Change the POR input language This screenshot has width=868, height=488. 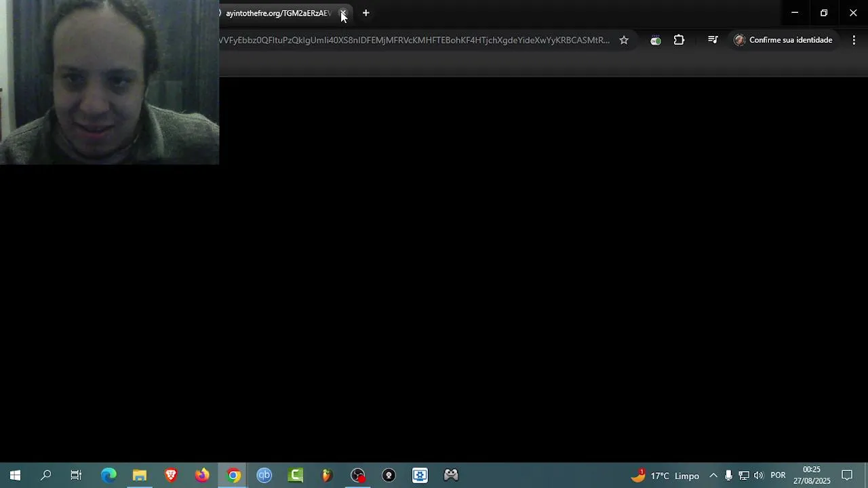[x=778, y=475]
